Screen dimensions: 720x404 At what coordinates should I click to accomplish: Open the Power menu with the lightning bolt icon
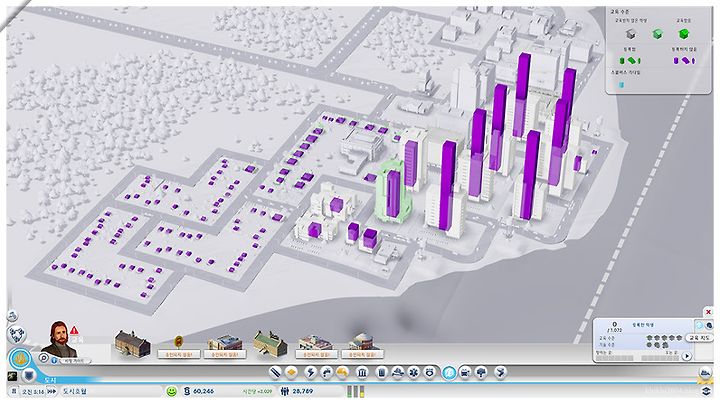pos(310,372)
